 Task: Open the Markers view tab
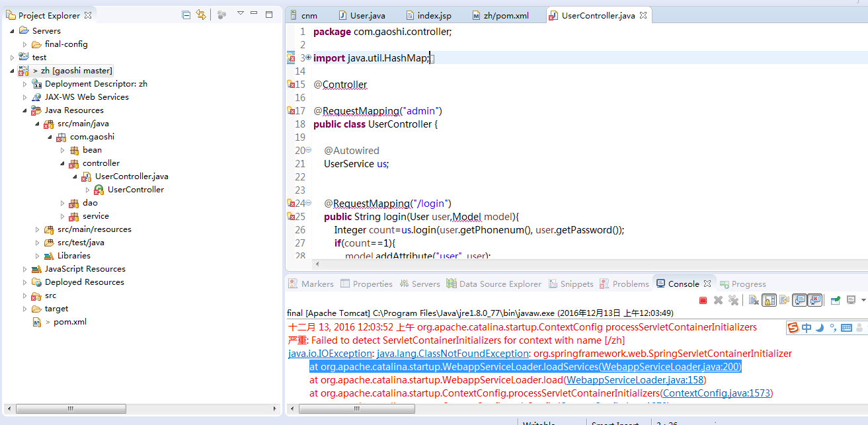coord(311,284)
